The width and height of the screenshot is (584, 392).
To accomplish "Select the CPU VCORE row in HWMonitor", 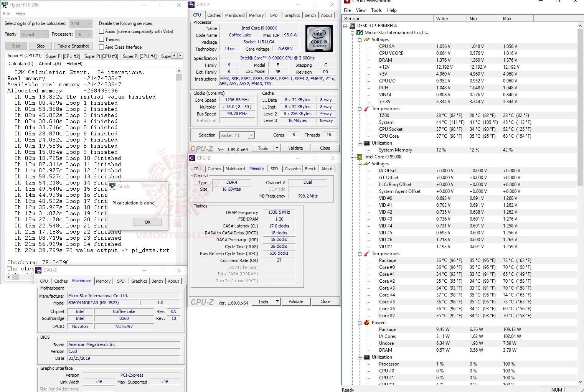I will 459,53.
